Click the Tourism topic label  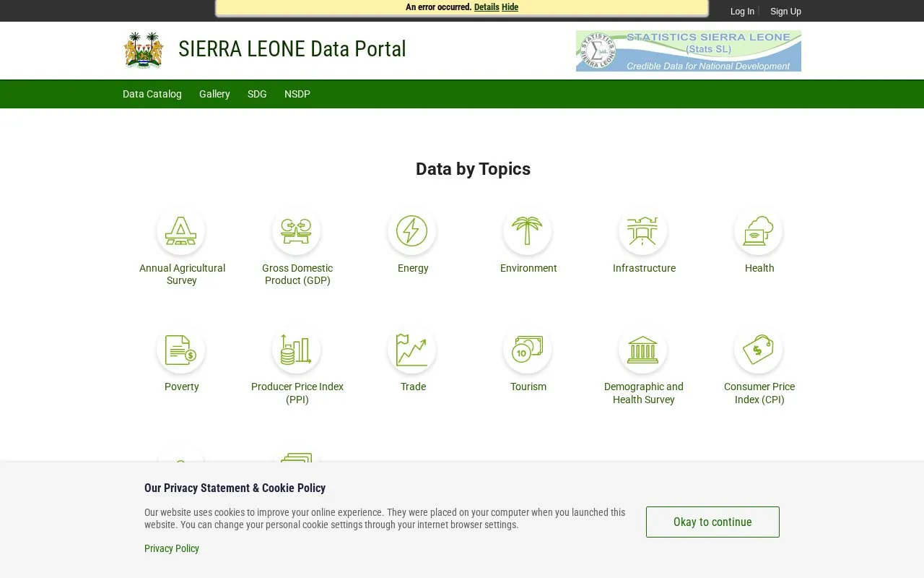click(x=528, y=387)
